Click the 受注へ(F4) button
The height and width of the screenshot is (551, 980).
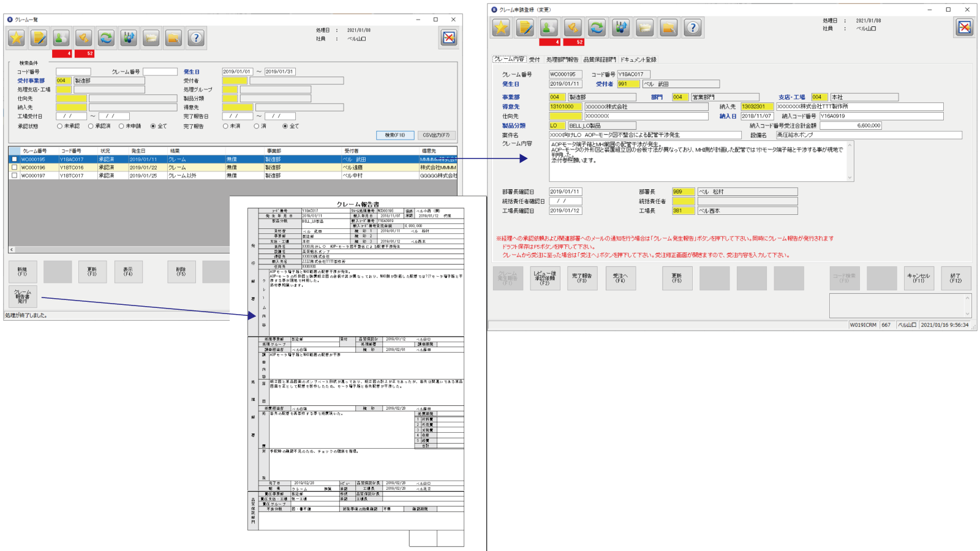point(620,278)
